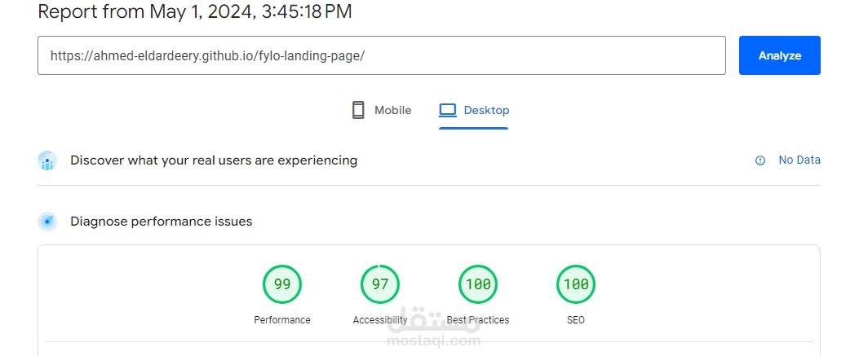Select the Desktop tab

474,111
